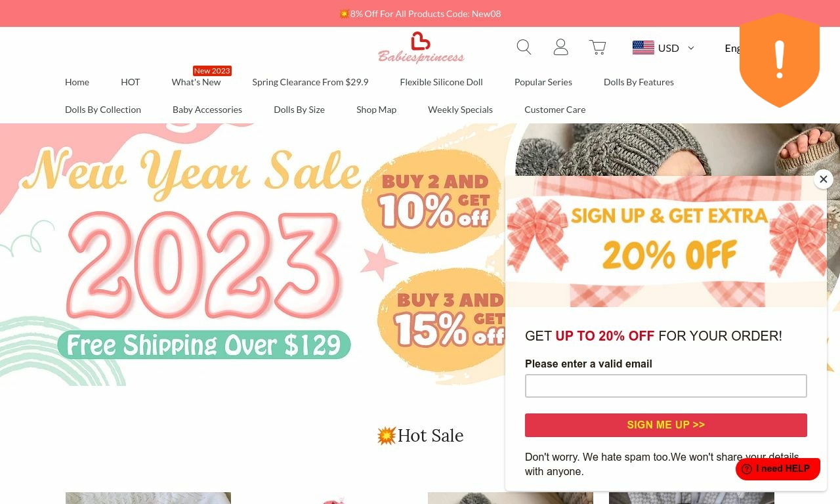Expand the USD currency dropdown arrow
The image size is (840, 504).
click(690, 48)
